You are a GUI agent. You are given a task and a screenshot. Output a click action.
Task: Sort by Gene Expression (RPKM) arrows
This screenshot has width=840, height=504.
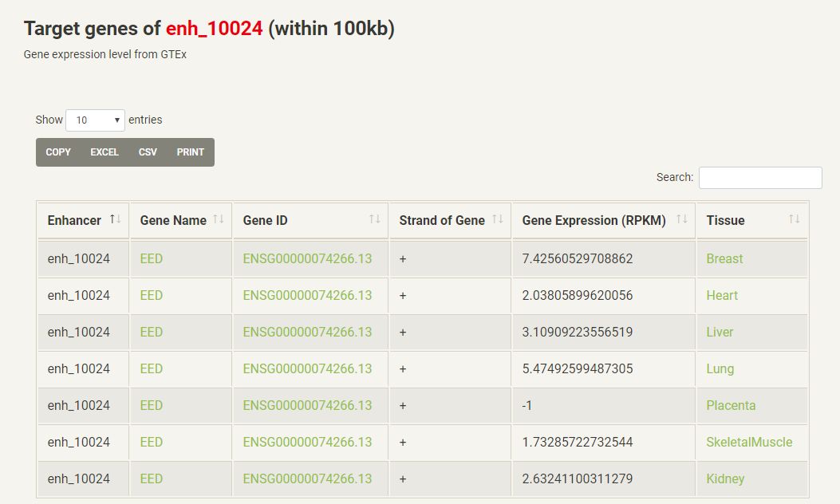tap(682, 219)
